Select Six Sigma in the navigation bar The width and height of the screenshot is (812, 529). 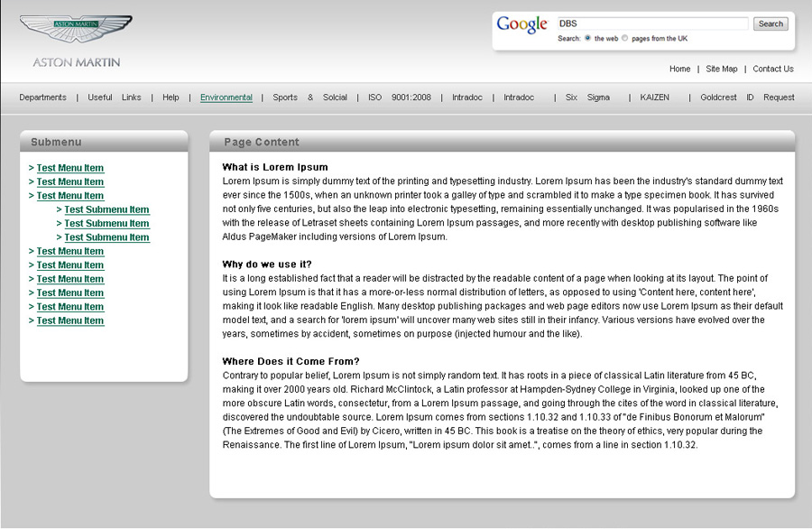587,97
